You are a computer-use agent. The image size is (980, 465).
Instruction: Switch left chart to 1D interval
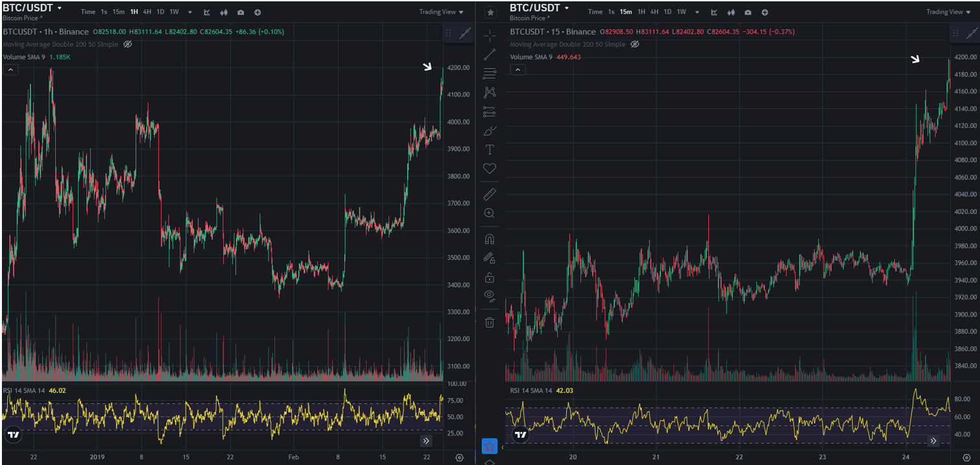tap(160, 12)
